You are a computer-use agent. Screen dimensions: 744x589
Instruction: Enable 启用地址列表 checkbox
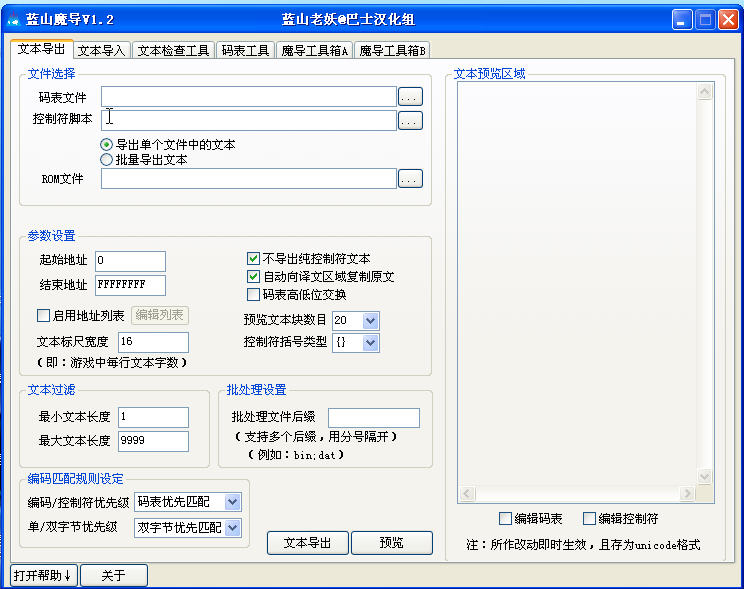coord(43,316)
